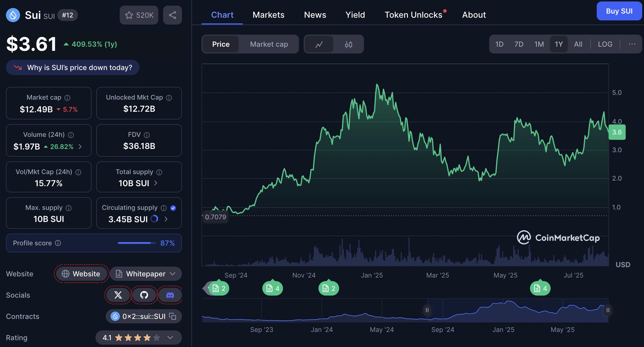Image resolution: width=644 pixels, height=347 pixels.
Task: Open the Website link button
Action: (81, 274)
